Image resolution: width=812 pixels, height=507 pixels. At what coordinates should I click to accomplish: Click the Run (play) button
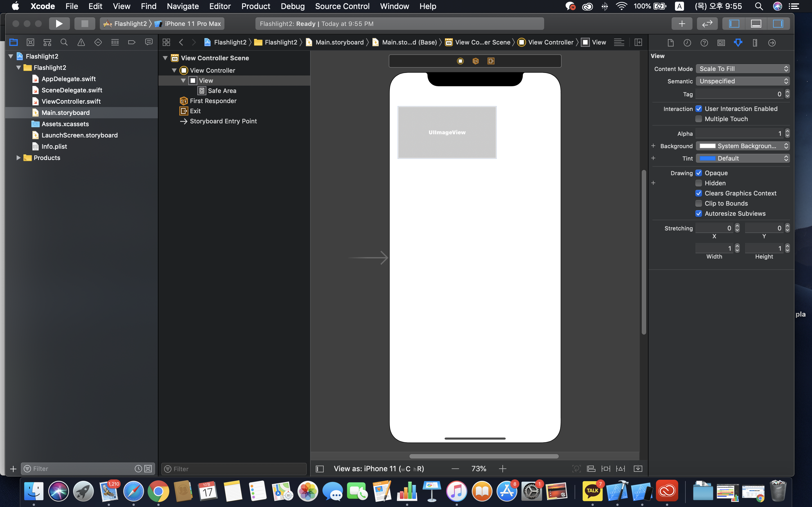pos(59,23)
